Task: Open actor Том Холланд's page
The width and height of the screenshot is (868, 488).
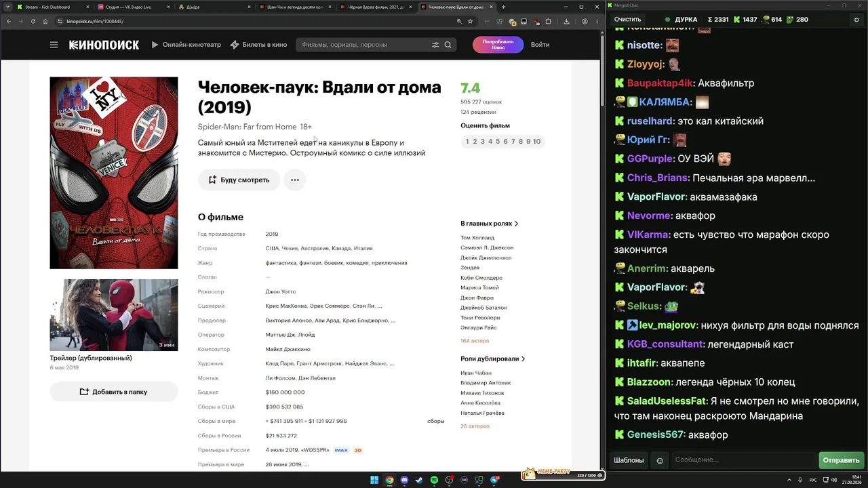Action: pos(477,238)
